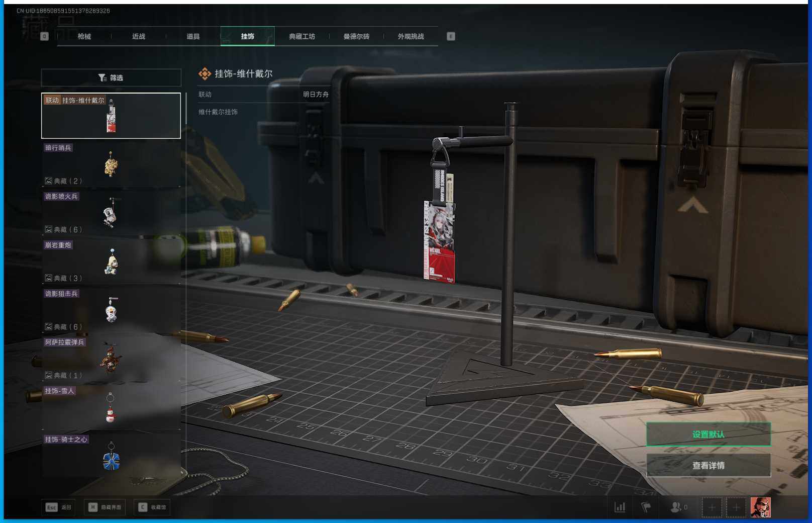Click the flag icon in bottom bar
Screen dimensions: 812x523
646,507
